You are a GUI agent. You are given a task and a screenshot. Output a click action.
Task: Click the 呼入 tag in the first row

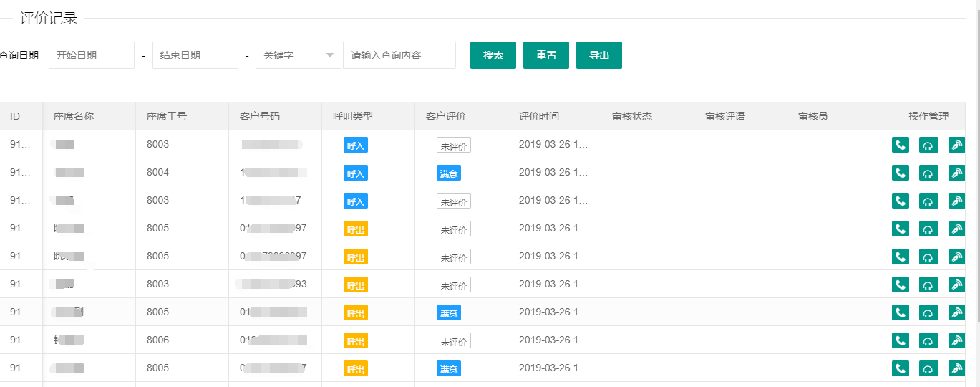[x=356, y=145]
